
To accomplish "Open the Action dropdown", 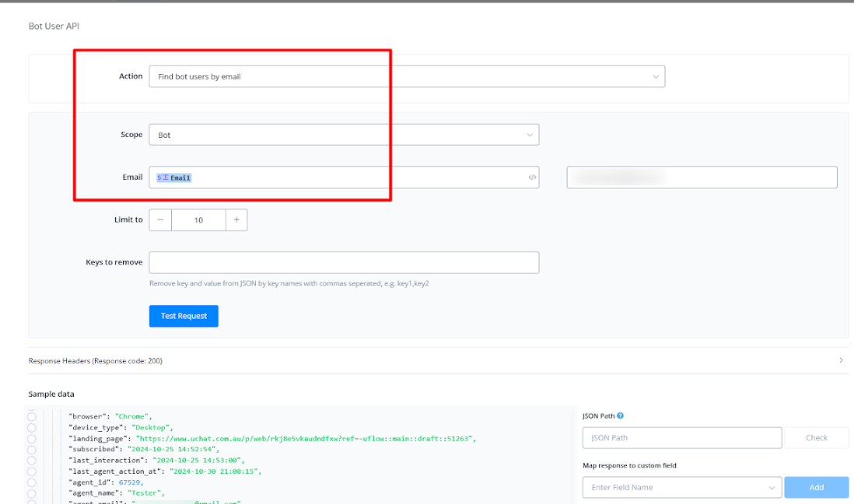I will [406, 77].
